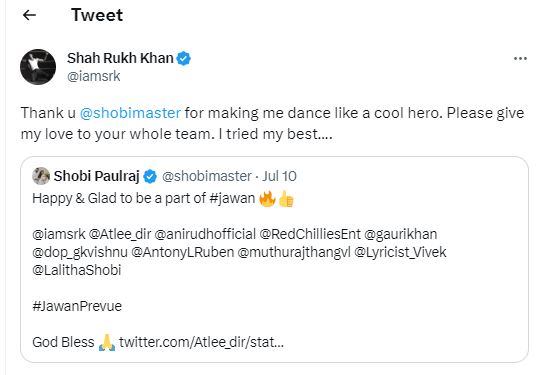This screenshot has height=375, width=541.
Task: Open the Jul 10 timestamp
Action: click(279, 176)
